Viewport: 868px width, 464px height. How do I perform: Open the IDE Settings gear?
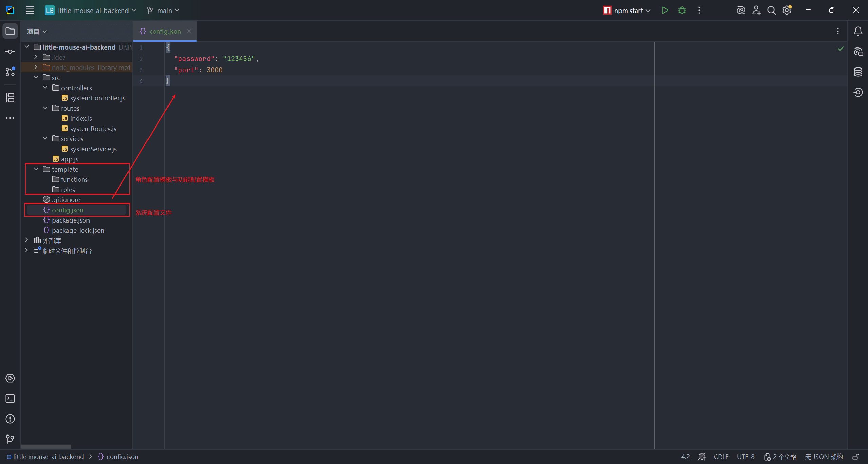click(x=787, y=10)
